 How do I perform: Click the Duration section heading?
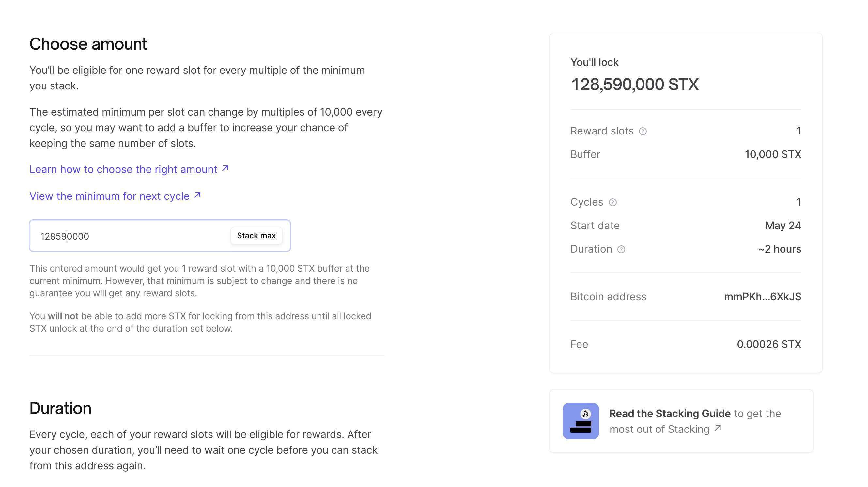[x=60, y=408]
